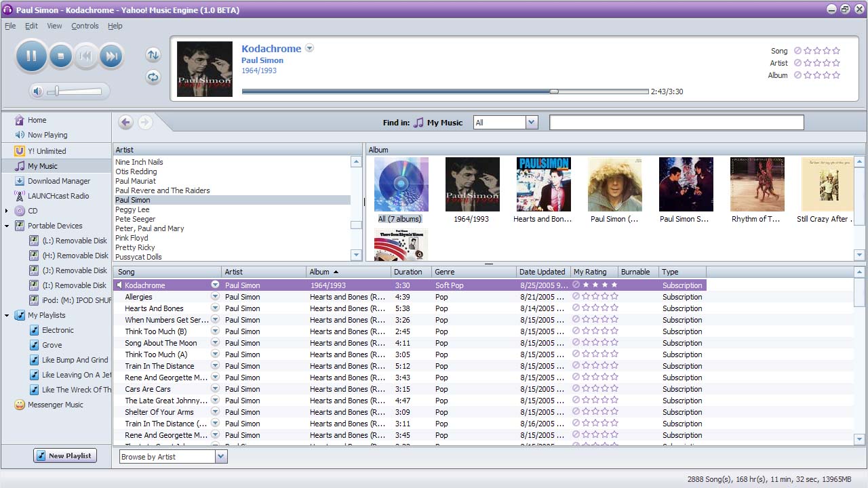The width and height of the screenshot is (868, 488).
Task: Pause the current song playback
Action: pos(31,56)
